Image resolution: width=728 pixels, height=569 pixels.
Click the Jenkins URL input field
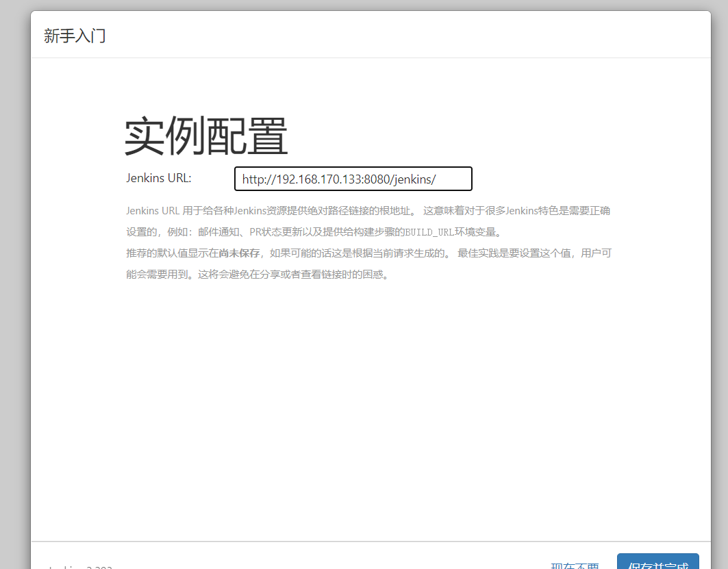pyautogui.click(x=353, y=179)
